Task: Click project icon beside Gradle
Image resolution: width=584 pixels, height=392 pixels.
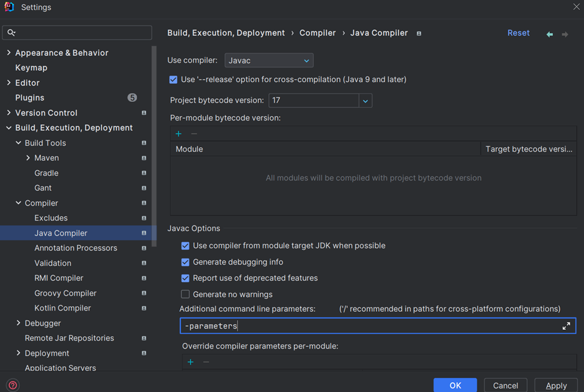Action: point(144,173)
